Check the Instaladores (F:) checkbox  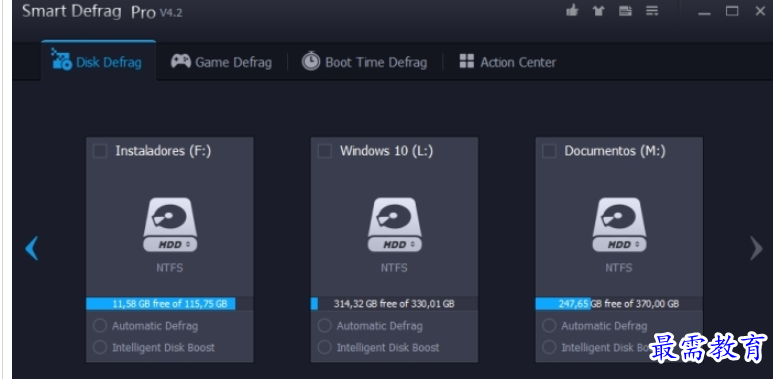100,151
